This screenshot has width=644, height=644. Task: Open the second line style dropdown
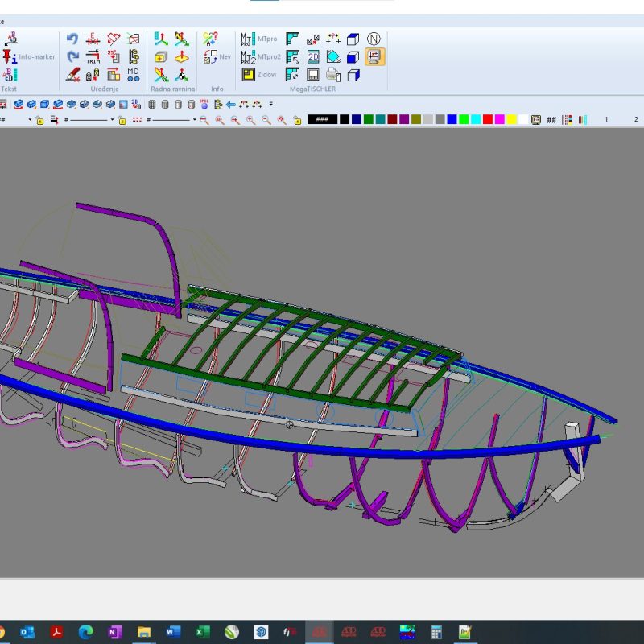click(194, 120)
